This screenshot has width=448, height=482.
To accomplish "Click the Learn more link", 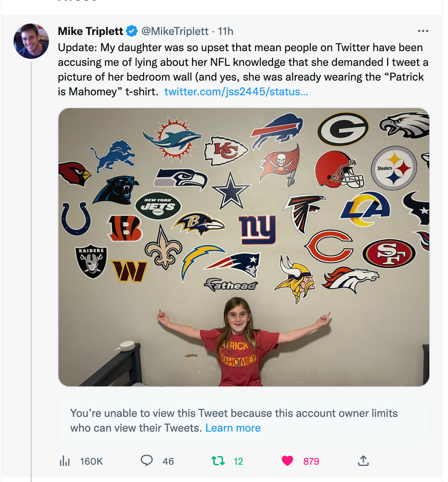I will (233, 428).
